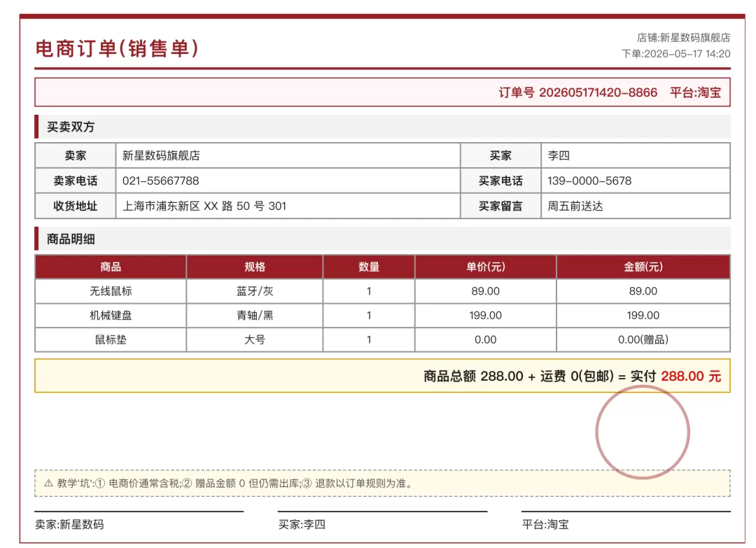Select address 上海市浦东新区 XX 路 50 号 301
The height and width of the screenshot is (548, 756).
click(204, 206)
